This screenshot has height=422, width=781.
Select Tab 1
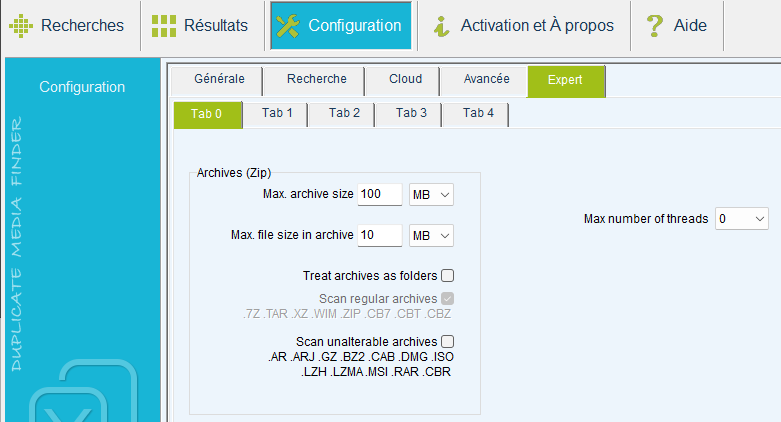276,114
